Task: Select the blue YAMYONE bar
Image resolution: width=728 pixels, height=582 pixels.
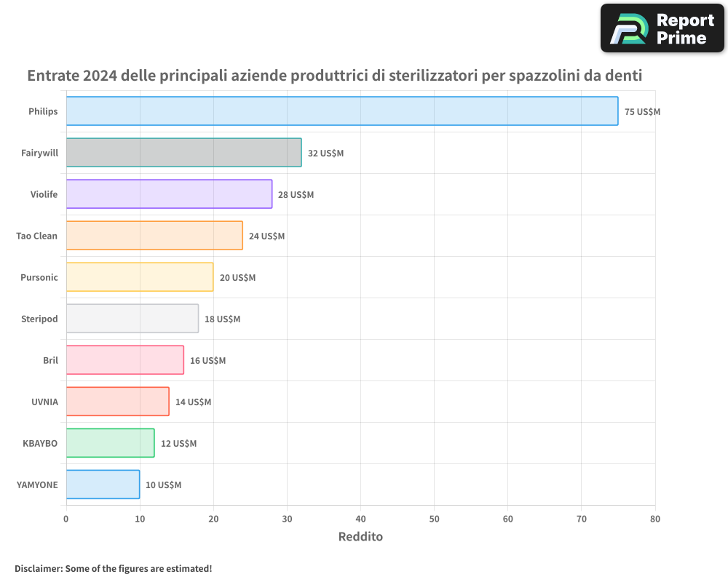Action: [x=103, y=485]
